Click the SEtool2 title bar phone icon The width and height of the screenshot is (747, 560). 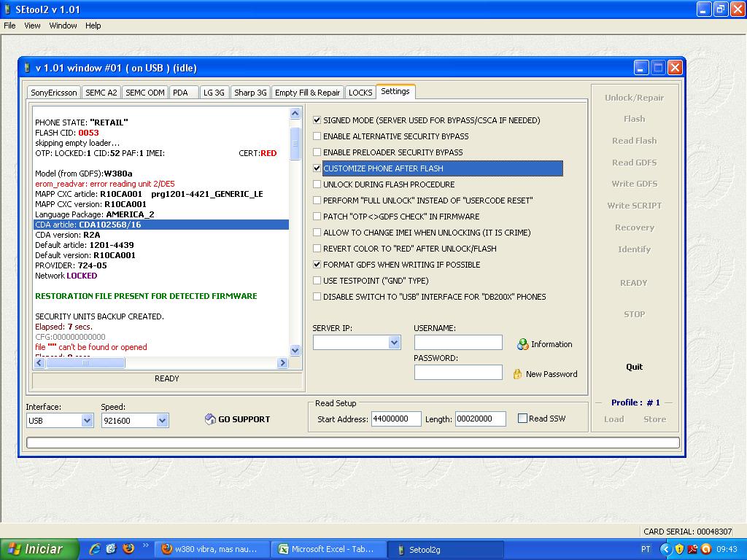7,9
